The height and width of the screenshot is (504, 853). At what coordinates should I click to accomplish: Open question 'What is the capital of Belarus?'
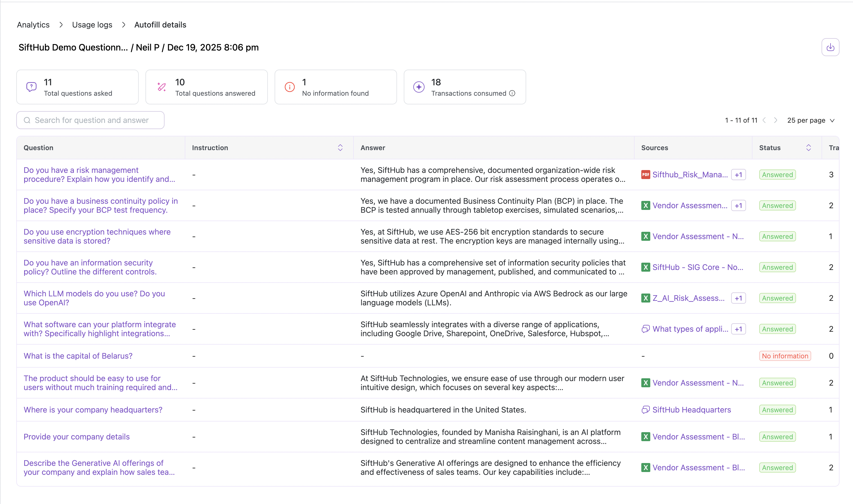[x=78, y=356]
